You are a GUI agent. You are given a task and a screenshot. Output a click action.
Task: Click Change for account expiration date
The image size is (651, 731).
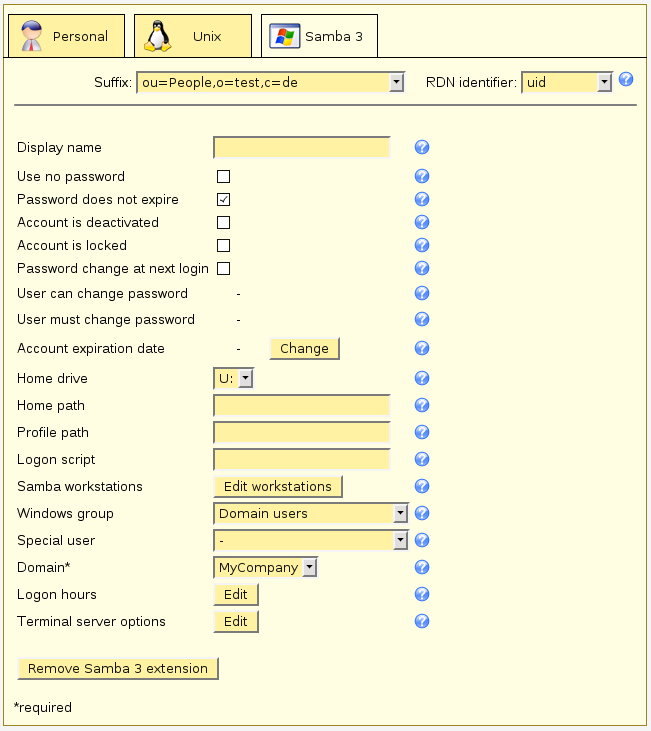(x=304, y=349)
